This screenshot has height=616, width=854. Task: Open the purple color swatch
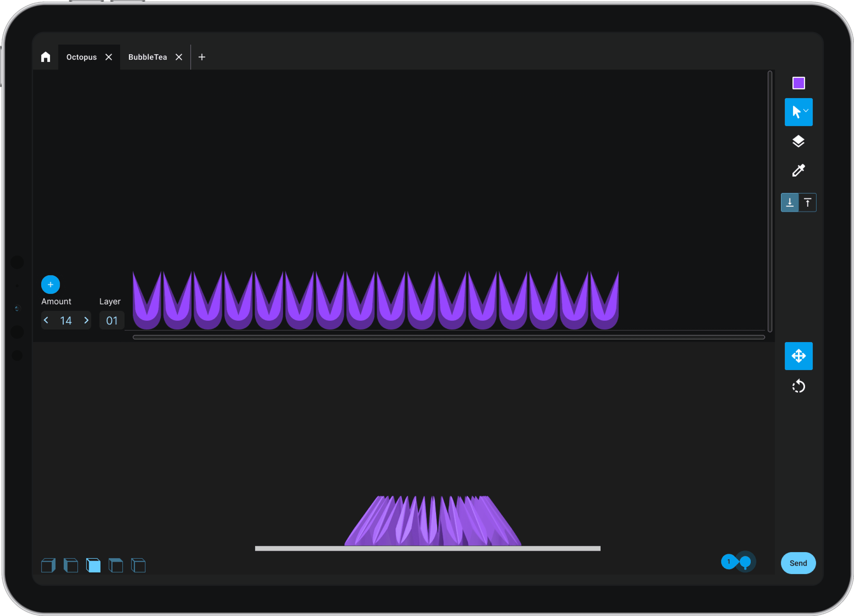point(798,83)
